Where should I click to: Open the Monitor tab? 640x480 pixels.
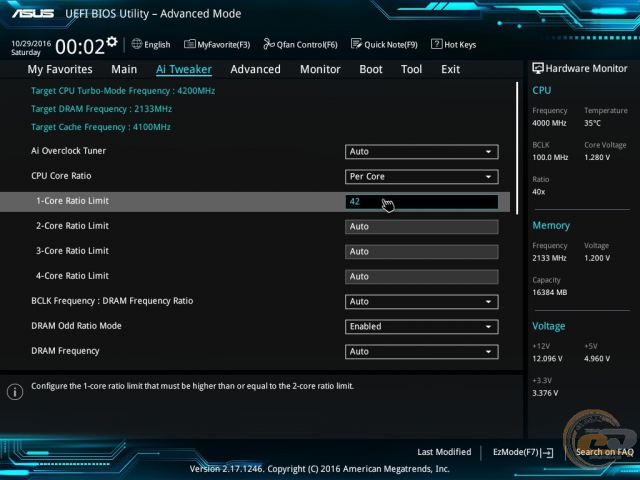point(320,69)
